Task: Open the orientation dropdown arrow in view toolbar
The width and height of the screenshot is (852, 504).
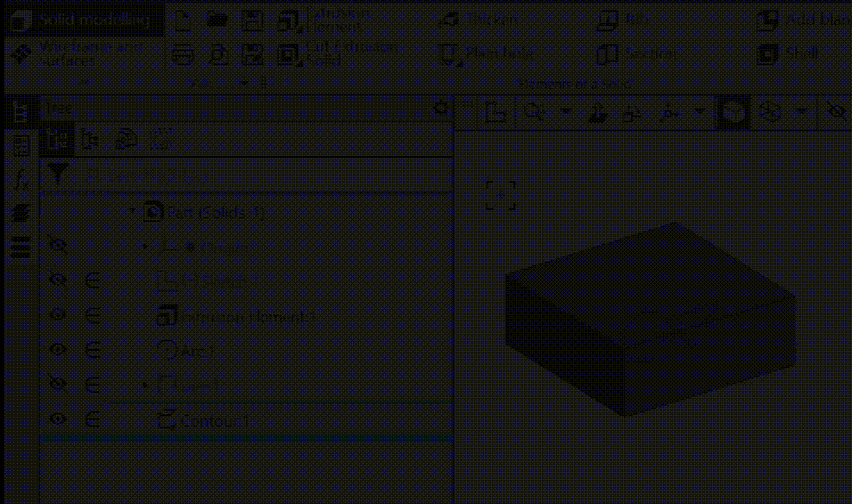Action: coord(700,112)
